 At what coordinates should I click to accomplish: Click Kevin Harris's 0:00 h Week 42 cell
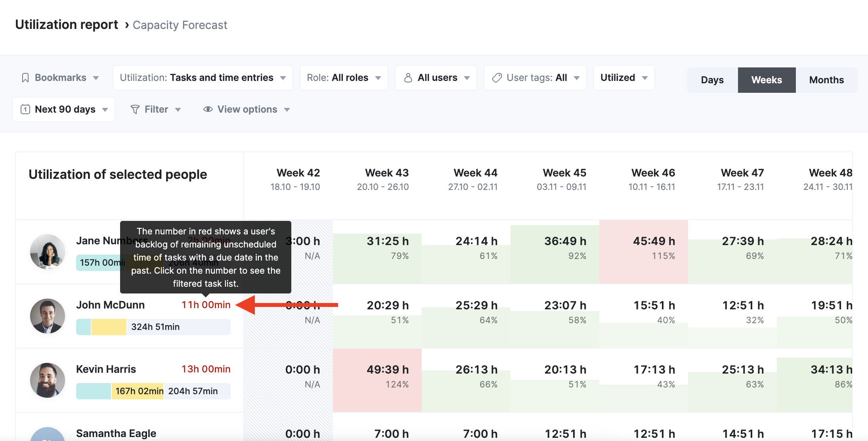pyautogui.click(x=289, y=380)
